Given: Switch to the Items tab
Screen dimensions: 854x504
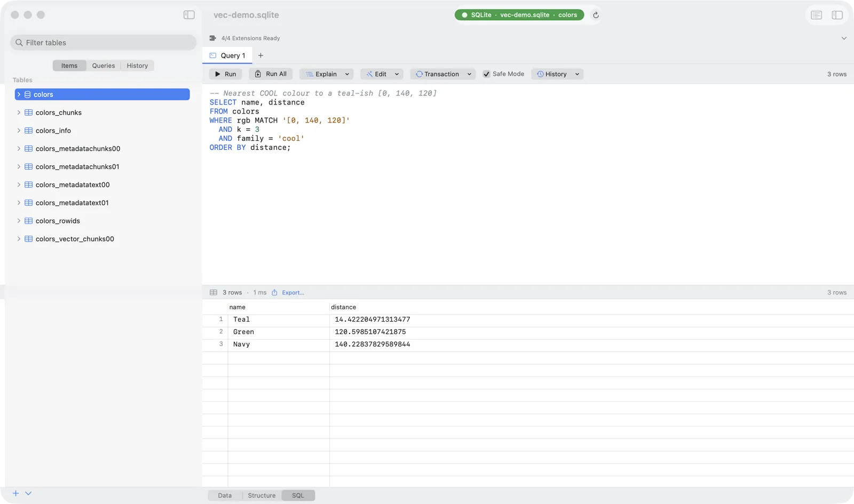Looking at the screenshot, I should coord(69,66).
